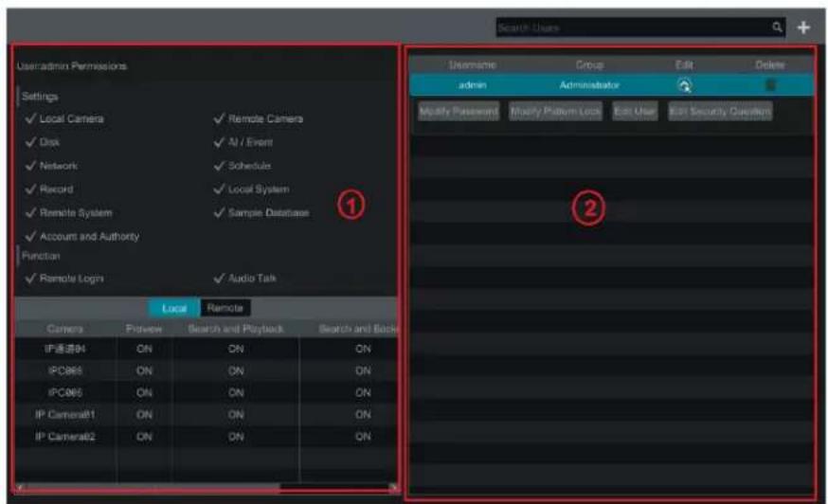
Task: Click the delete icon for admin user
Action: coord(770,85)
